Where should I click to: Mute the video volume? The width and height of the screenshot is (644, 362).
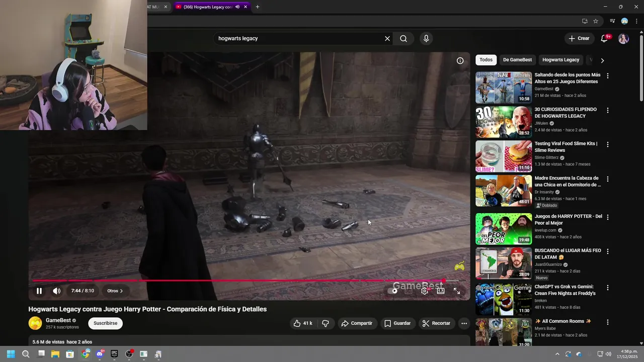[x=57, y=291]
